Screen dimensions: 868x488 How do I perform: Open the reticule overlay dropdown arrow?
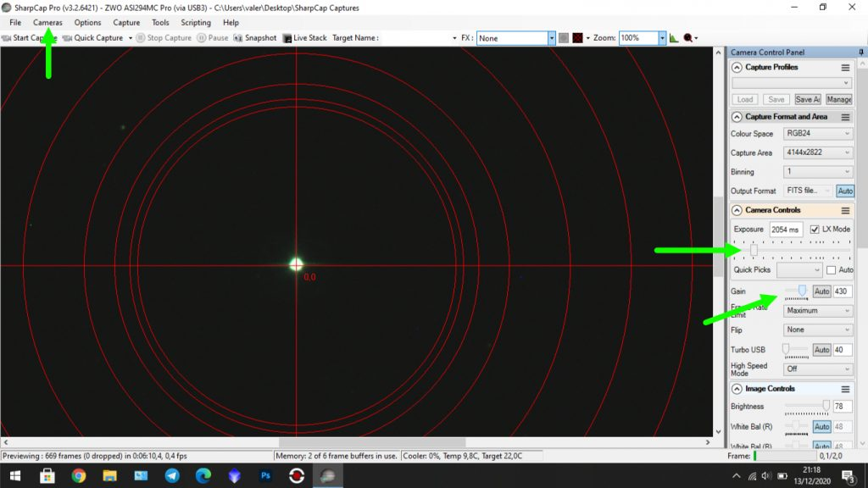click(588, 38)
